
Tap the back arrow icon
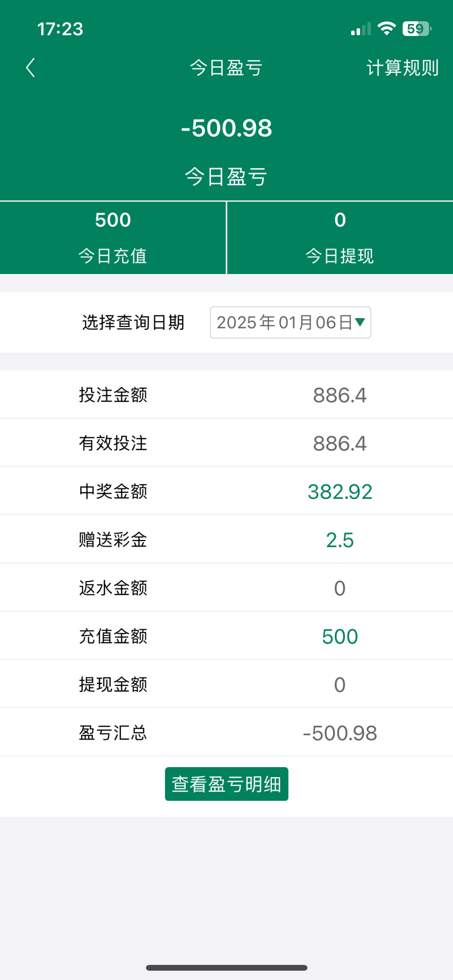point(30,68)
